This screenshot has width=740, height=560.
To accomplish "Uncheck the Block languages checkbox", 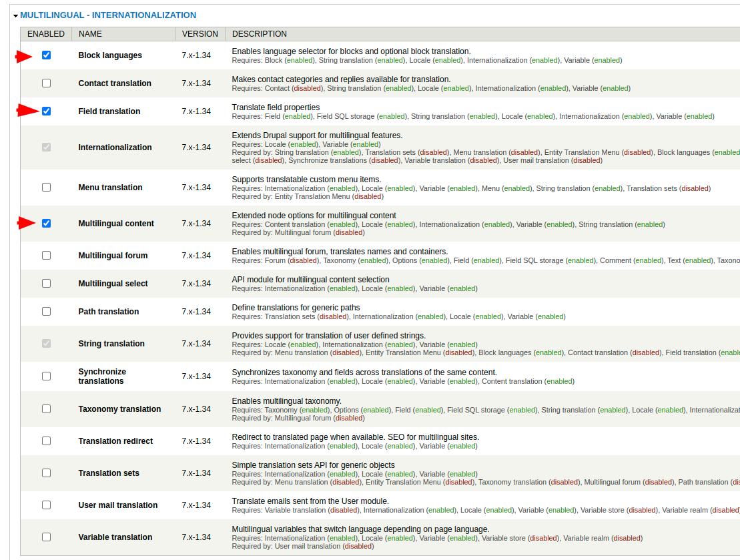I will (x=46, y=55).
